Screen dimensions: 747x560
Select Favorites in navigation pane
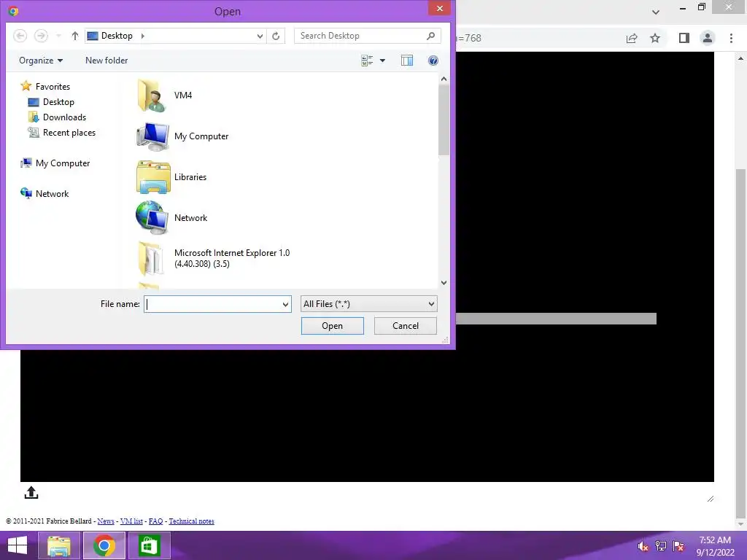46,86
